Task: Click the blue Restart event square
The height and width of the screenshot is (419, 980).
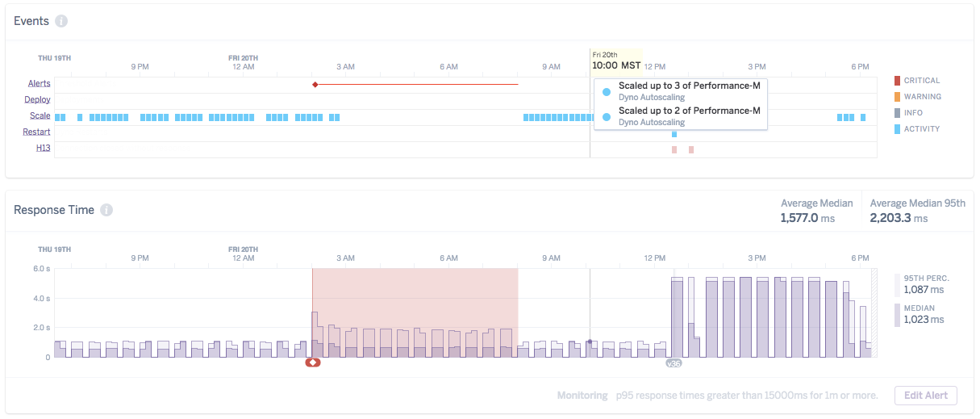Action: pyautogui.click(x=674, y=134)
